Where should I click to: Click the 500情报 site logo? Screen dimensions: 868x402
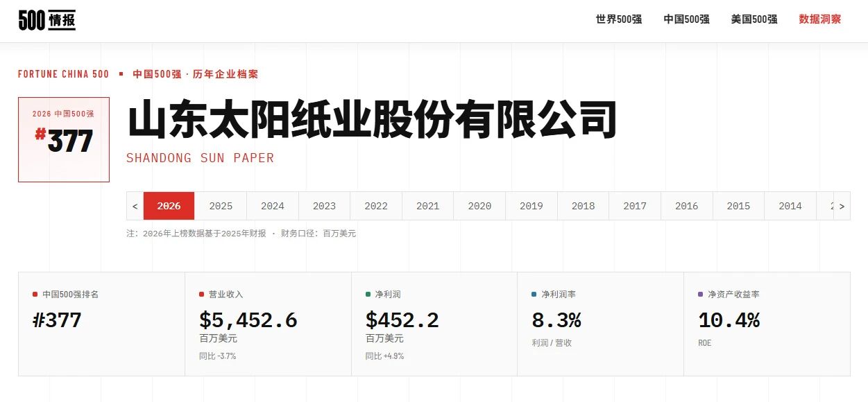(47, 20)
